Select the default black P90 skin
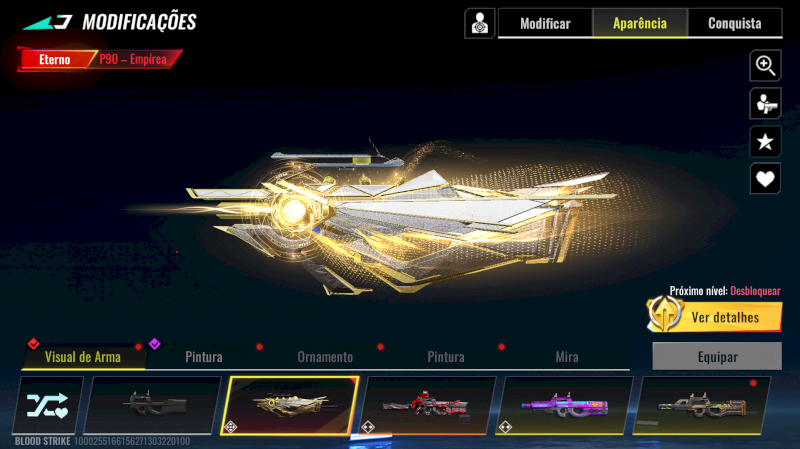The height and width of the screenshot is (449, 800). point(153,406)
